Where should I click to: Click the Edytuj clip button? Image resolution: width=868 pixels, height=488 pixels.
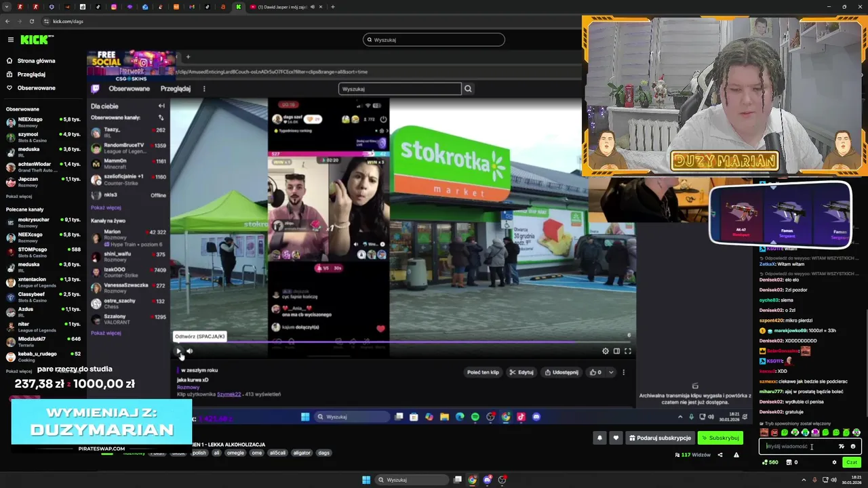click(x=521, y=372)
